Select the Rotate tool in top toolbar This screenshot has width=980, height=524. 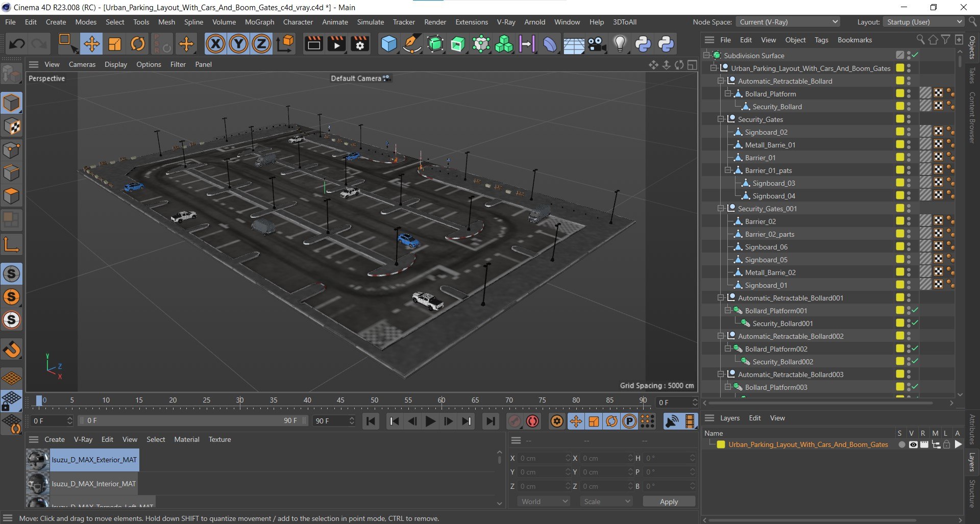coord(138,44)
